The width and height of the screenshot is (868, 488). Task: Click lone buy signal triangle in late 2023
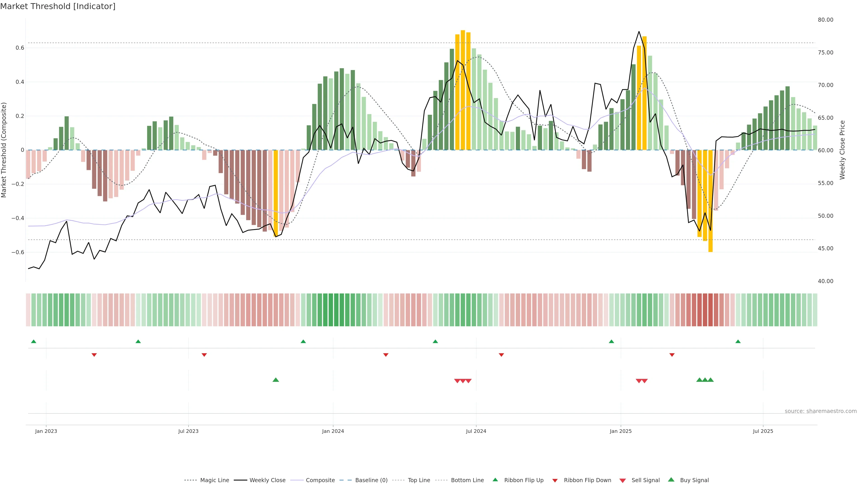tap(276, 380)
